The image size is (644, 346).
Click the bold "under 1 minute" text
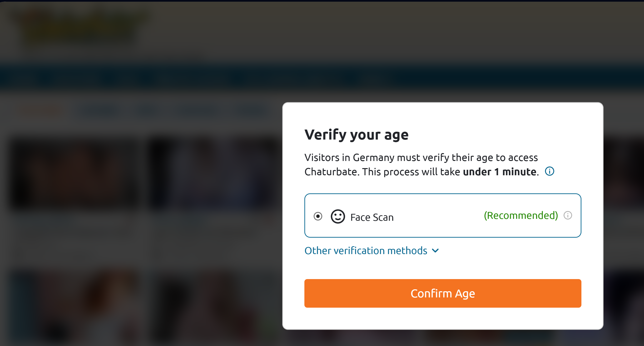click(x=500, y=172)
